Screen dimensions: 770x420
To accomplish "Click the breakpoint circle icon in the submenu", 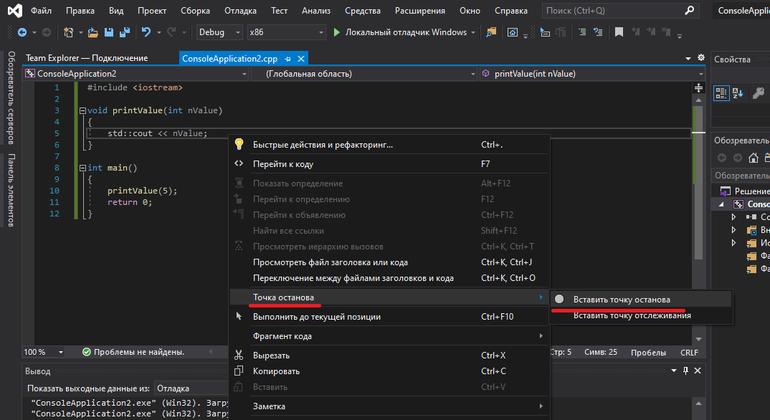I will click(559, 299).
